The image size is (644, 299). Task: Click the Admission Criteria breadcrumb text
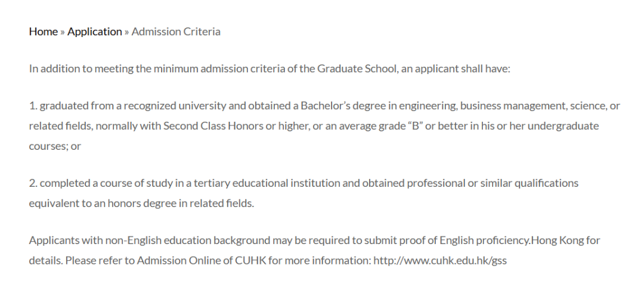click(x=176, y=32)
